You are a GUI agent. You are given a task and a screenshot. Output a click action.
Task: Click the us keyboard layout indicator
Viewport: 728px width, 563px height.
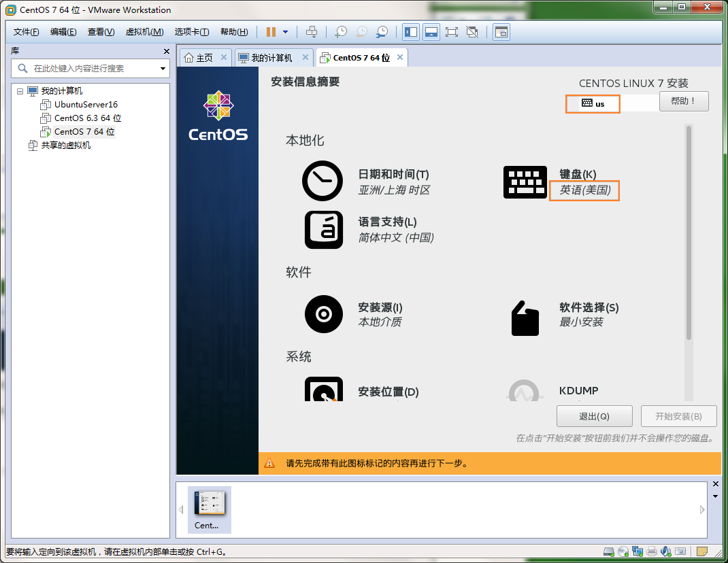[x=593, y=103]
